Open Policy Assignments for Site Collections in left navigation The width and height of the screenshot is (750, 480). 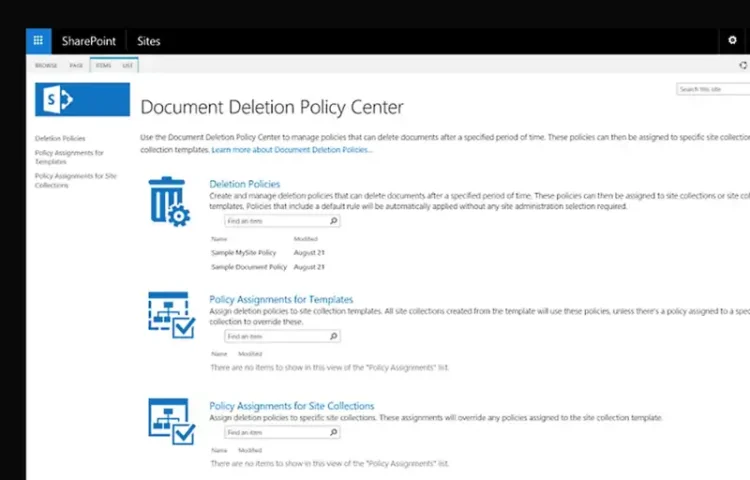click(x=76, y=180)
